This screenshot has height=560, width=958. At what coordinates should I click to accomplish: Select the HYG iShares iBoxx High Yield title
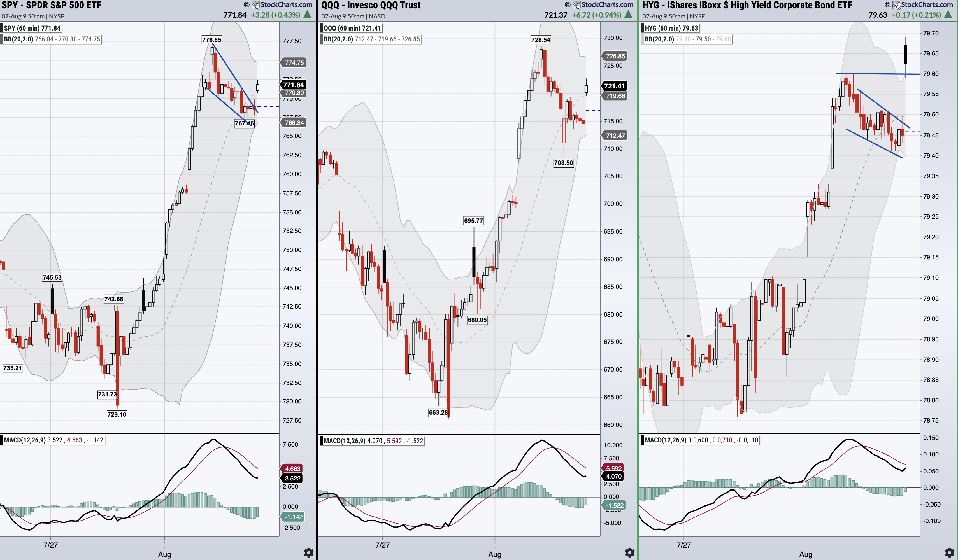(x=747, y=5)
